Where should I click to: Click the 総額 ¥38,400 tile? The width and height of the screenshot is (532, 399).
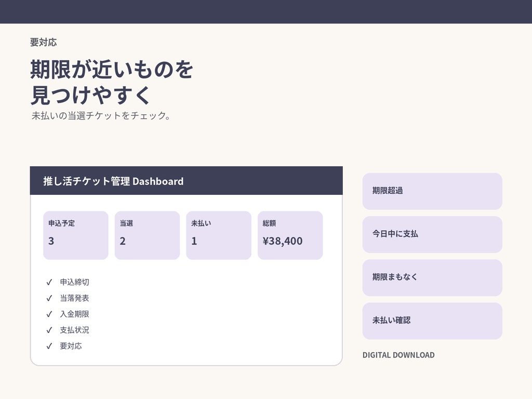pos(290,235)
